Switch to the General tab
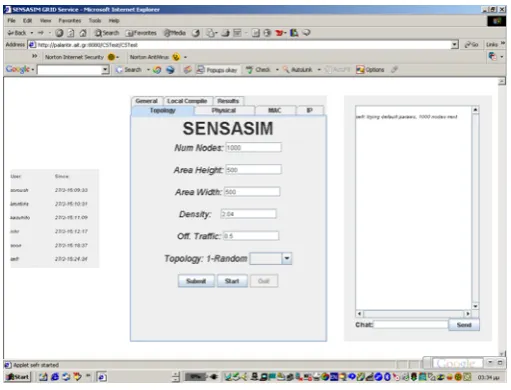 tap(146, 101)
